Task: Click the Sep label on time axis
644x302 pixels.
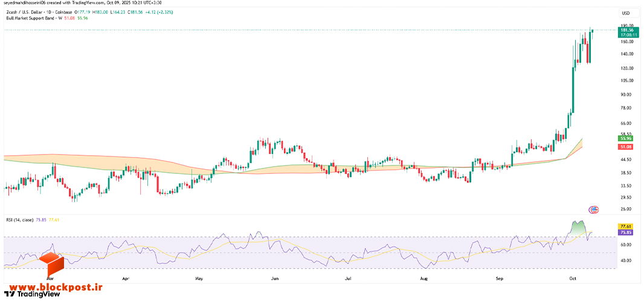Action: [x=500, y=278]
